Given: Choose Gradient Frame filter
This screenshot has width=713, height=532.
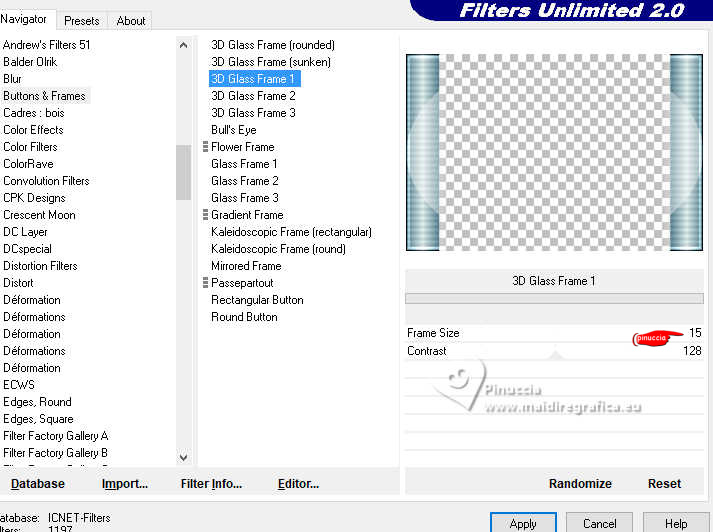Looking at the screenshot, I should click(247, 215).
